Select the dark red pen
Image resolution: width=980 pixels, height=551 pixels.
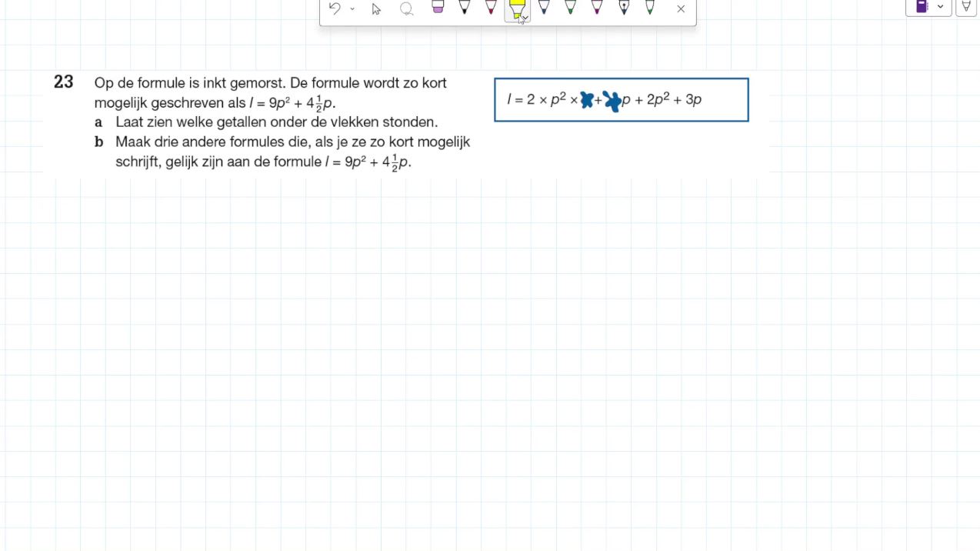pyautogui.click(x=491, y=7)
